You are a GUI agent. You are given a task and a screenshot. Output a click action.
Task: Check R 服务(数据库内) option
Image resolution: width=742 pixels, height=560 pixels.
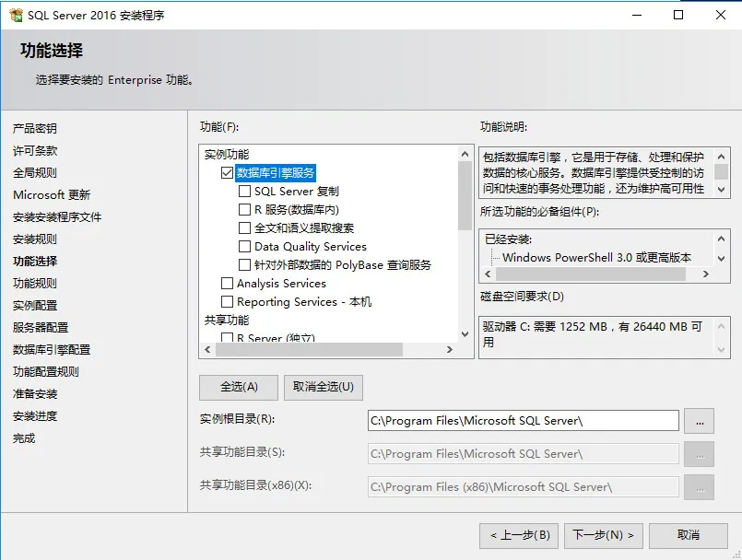tap(244, 209)
